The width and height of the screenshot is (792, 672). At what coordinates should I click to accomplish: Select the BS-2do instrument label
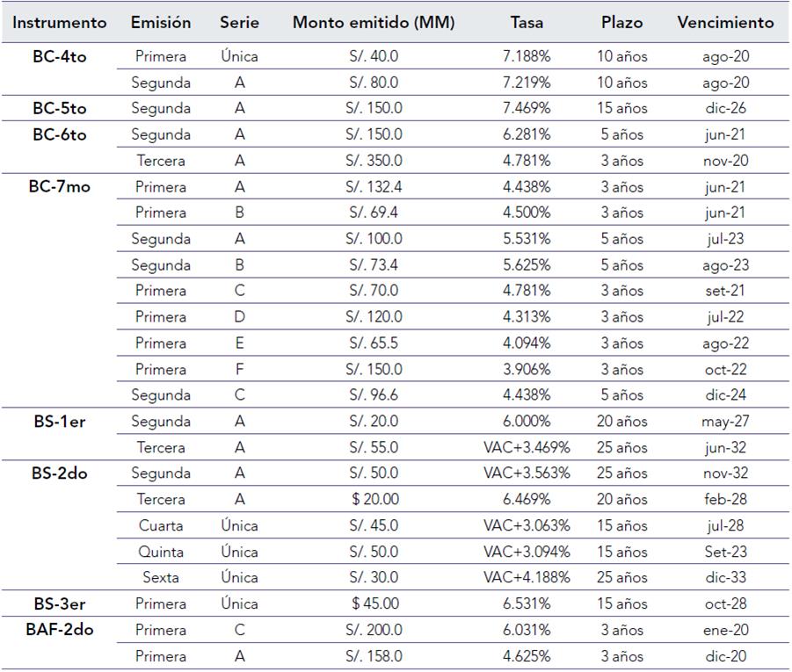60,473
